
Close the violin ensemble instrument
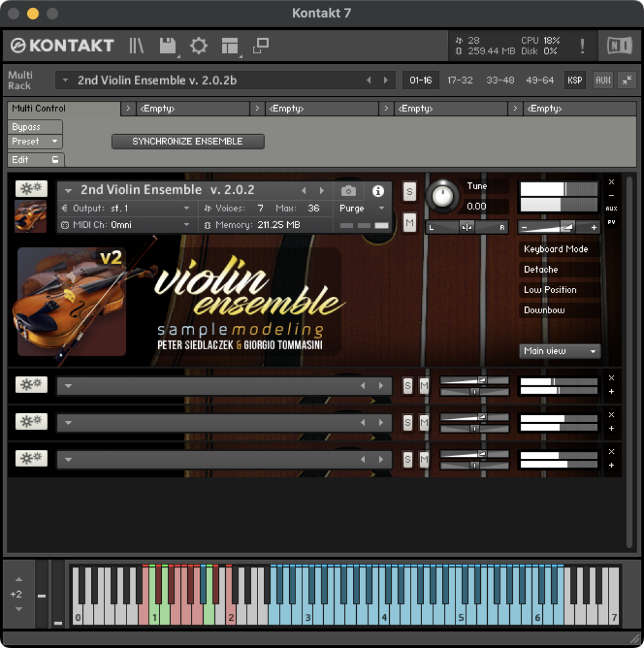click(611, 182)
